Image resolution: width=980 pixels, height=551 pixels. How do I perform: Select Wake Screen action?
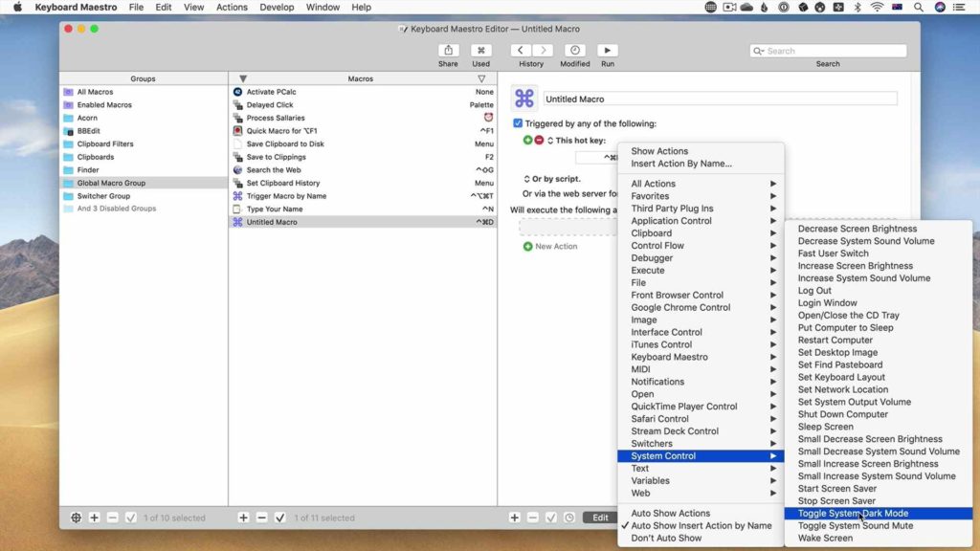click(879, 538)
